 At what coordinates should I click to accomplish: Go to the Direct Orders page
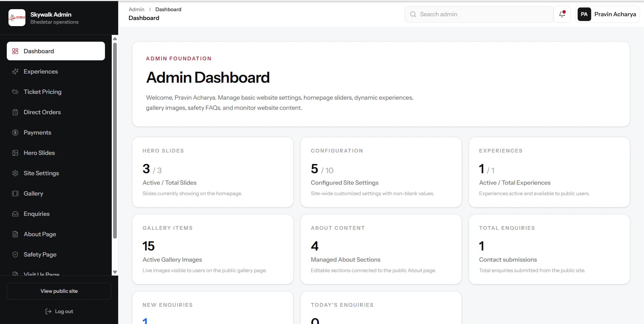[x=56, y=112]
